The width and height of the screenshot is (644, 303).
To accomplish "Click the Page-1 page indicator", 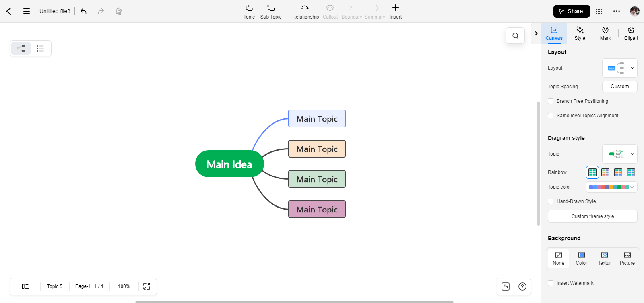I will (89, 286).
